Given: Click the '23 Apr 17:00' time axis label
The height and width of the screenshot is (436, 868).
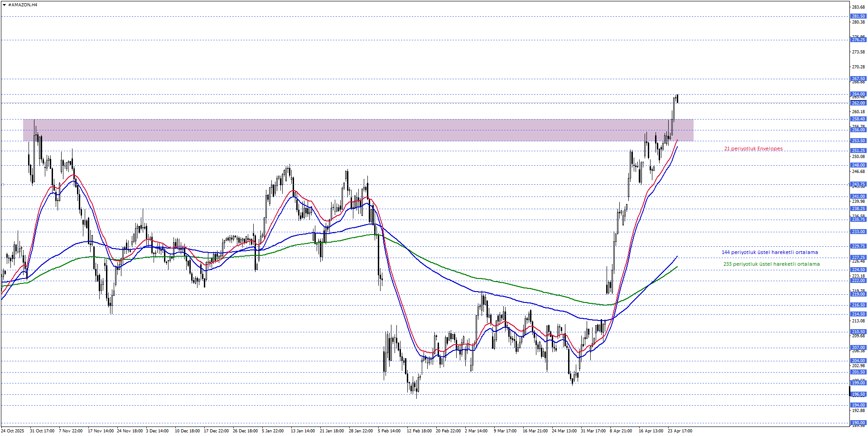Looking at the screenshot, I should (x=680, y=431).
